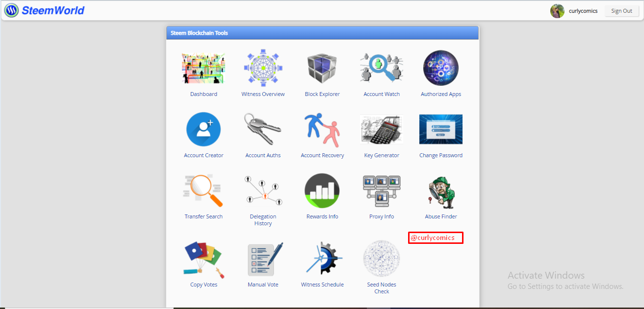Open the Authorized Apps sphere icon
Screen dimensions: 644x309
click(441, 68)
